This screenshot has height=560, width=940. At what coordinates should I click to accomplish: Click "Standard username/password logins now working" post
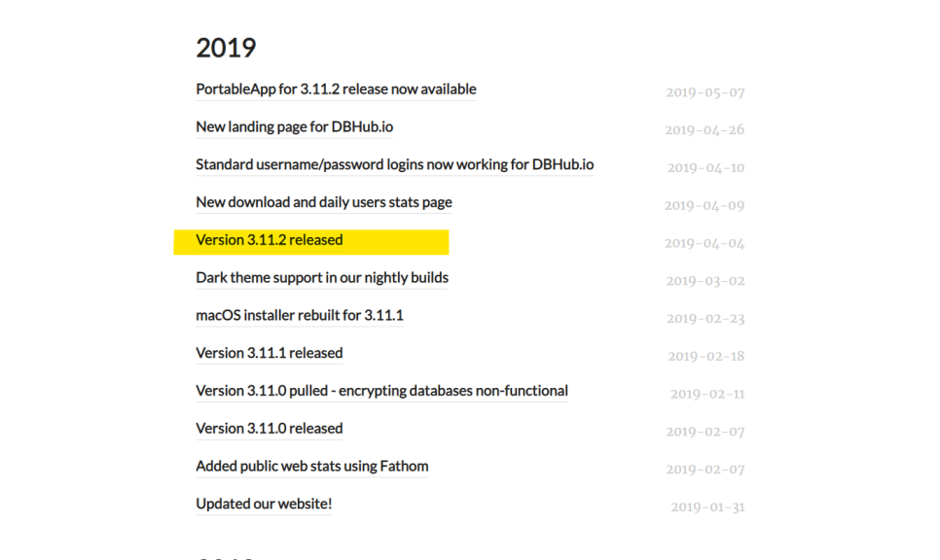coord(394,164)
